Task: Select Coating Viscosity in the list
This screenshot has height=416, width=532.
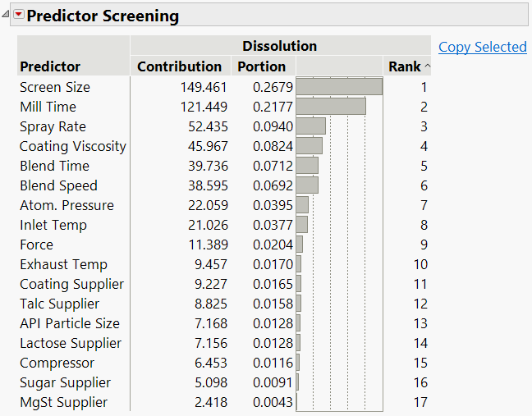Action: click(73, 146)
